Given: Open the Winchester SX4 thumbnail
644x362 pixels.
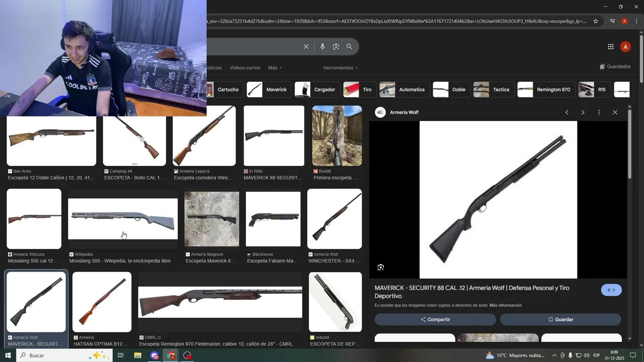Looking at the screenshot, I should tap(335, 219).
